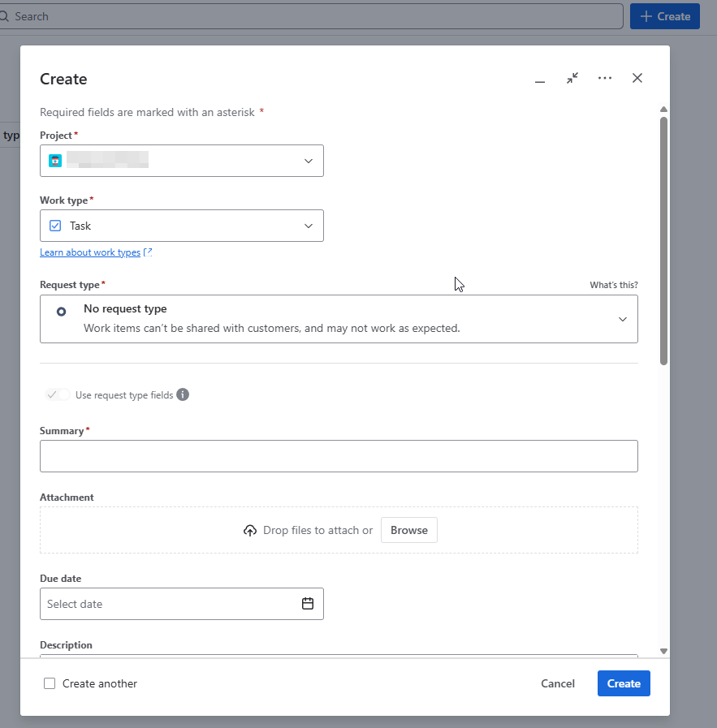
Task: Open the Work type dropdown
Action: point(309,225)
